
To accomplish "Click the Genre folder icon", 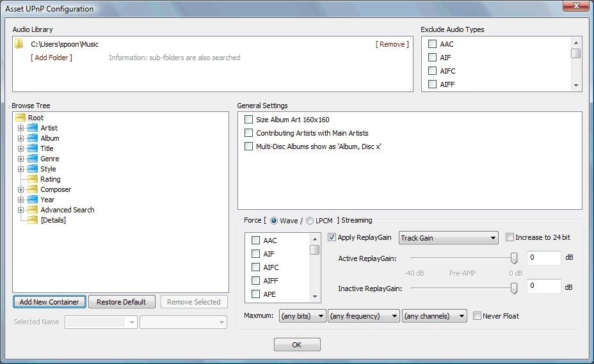I will 33,158.
